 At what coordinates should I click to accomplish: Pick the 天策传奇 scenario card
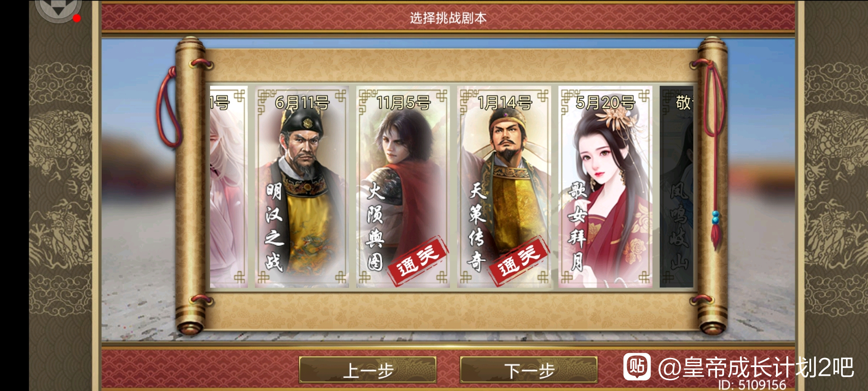[504, 187]
